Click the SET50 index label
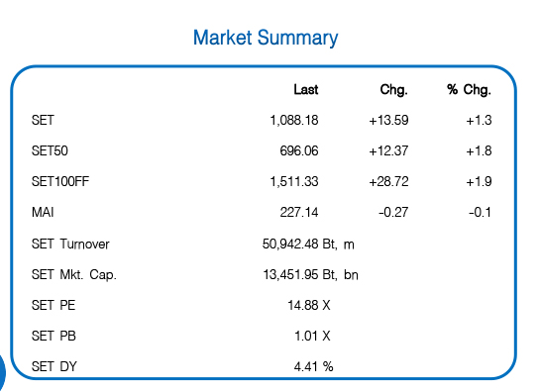539x392 pixels. pyautogui.click(x=50, y=150)
